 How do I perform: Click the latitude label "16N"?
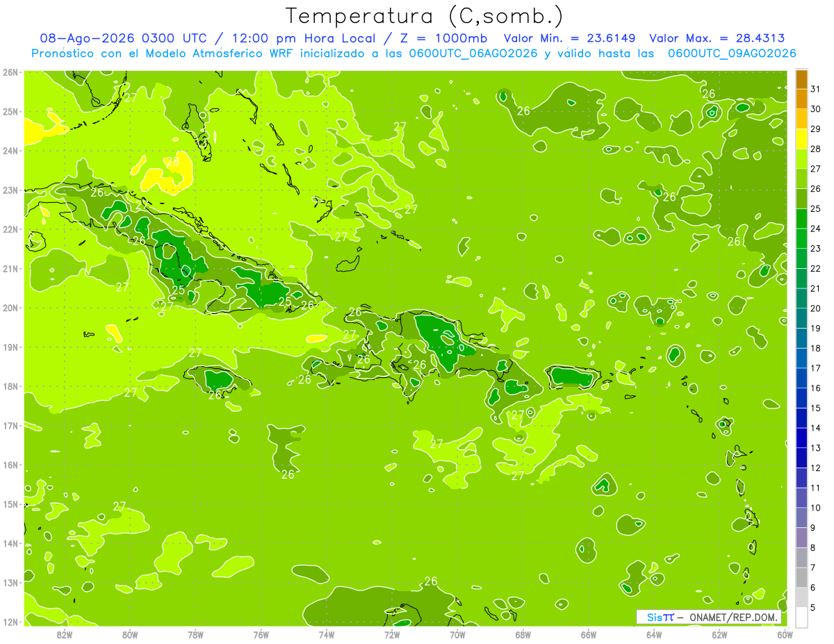coord(10,465)
